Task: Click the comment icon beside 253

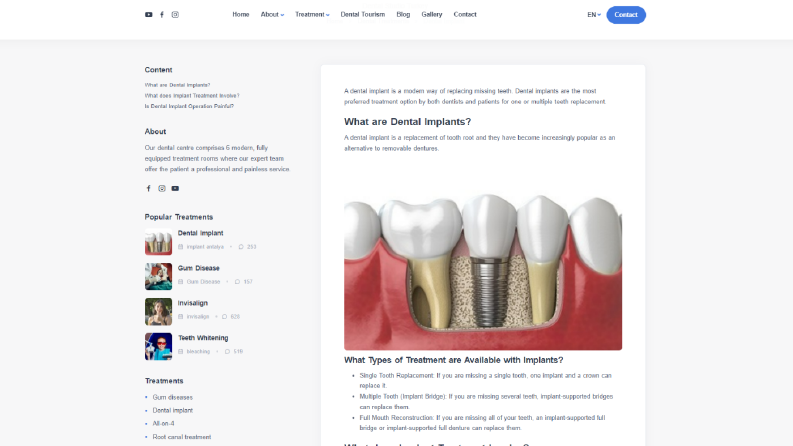Action: pyautogui.click(x=241, y=247)
